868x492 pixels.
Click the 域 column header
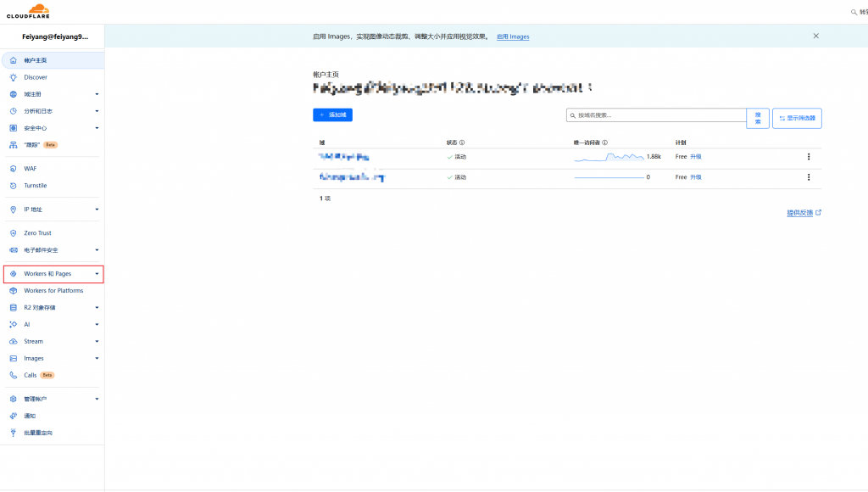(322, 143)
